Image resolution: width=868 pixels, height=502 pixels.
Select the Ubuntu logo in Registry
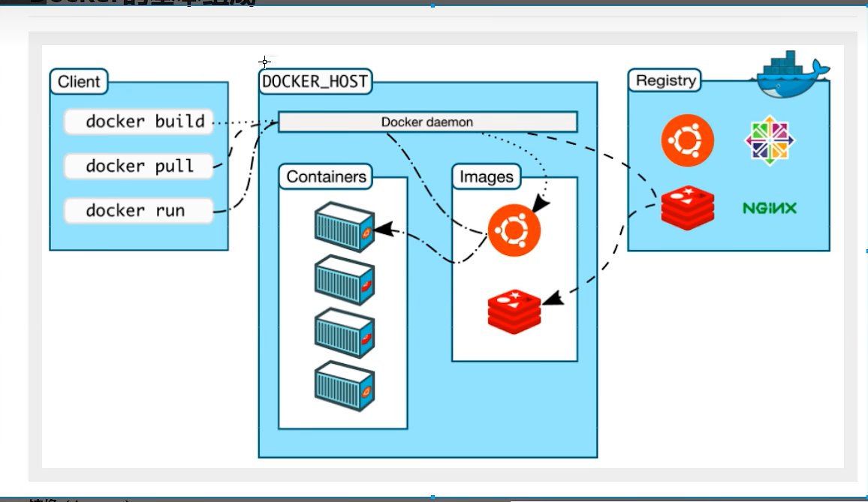[688, 140]
